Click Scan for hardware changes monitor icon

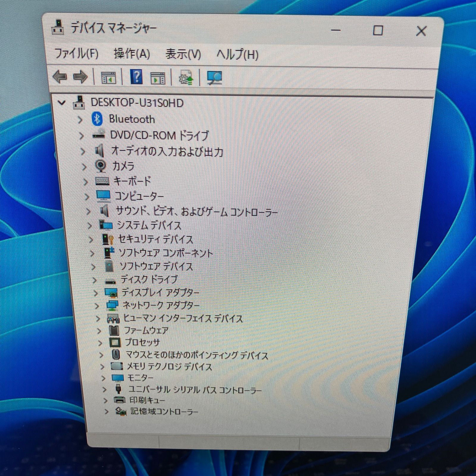coord(214,78)
